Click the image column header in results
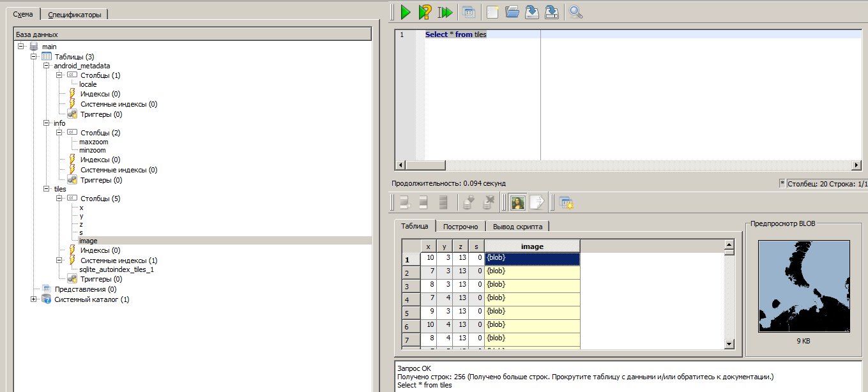Image resolution: width=868 pixels, height=392 pixels. click(x=532, y=246)
